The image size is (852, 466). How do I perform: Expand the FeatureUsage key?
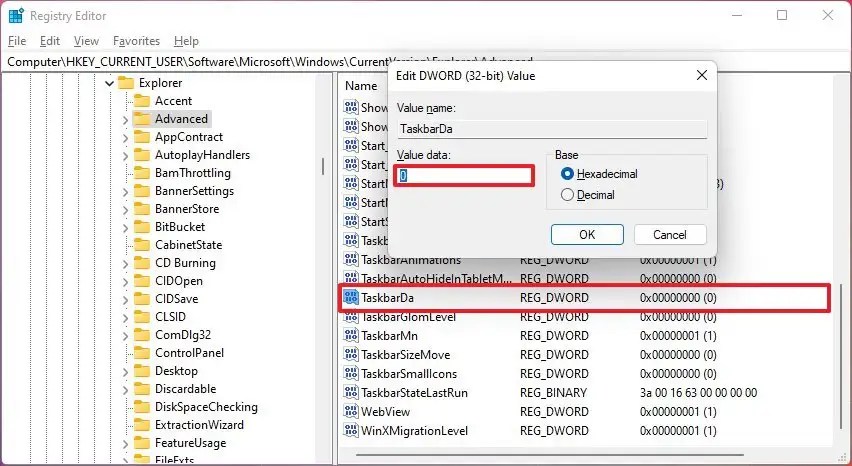[x=126, y=444]
